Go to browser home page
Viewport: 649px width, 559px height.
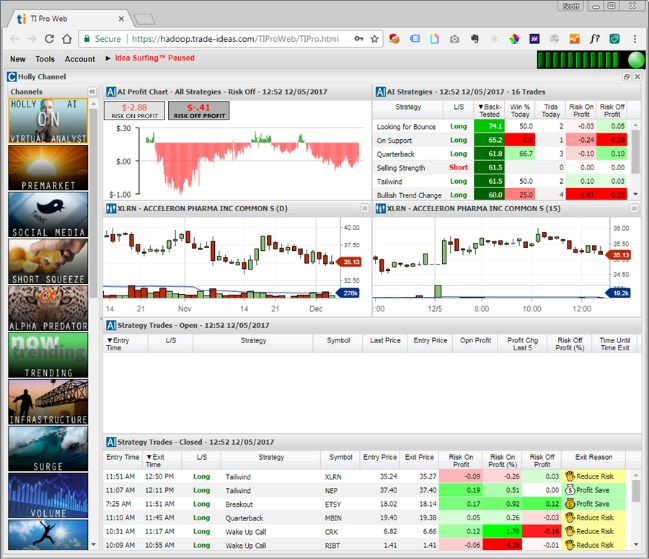pyautogui.click(x=67, y=39)
